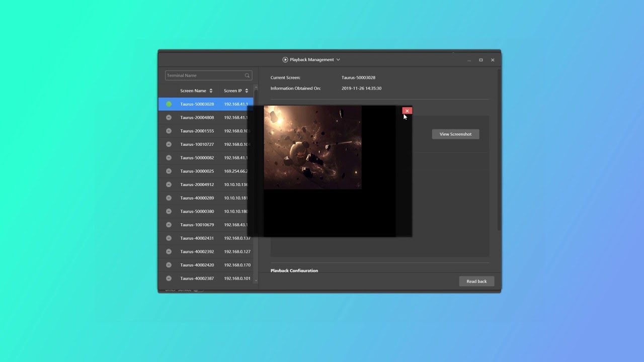Screen dimensions: 644x362
Task: Click the space screenshot thumbnail image
Action: (x=312, y=147)
